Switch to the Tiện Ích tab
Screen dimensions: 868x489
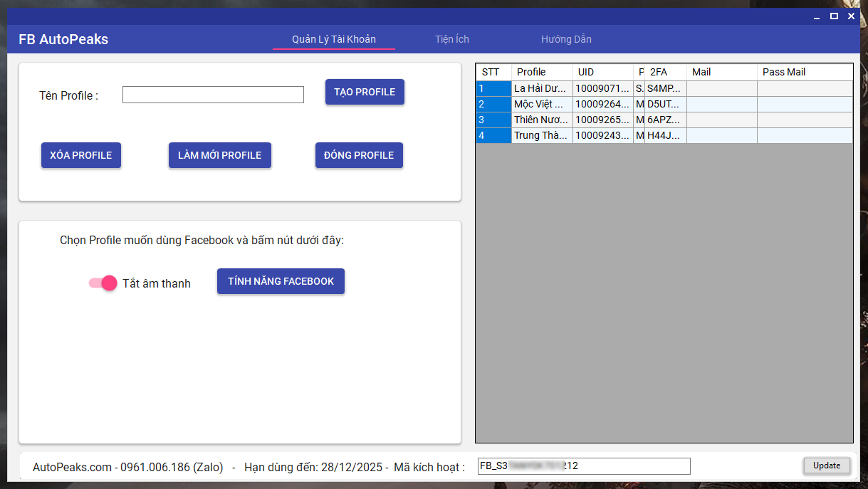(x=452, y=39)
